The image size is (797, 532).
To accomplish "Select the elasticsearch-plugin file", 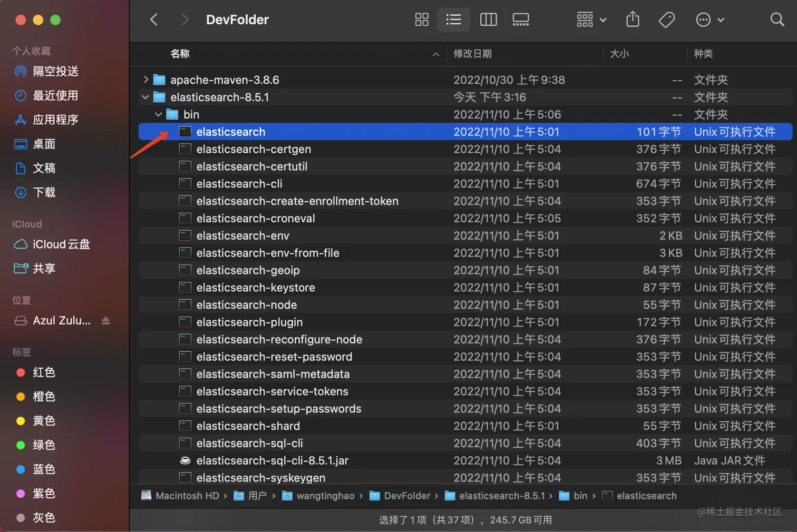I will tap(465, 322).
